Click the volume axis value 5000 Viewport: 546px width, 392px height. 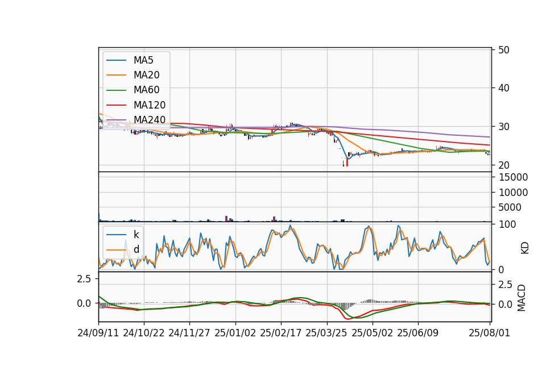(x=510, y=207)
